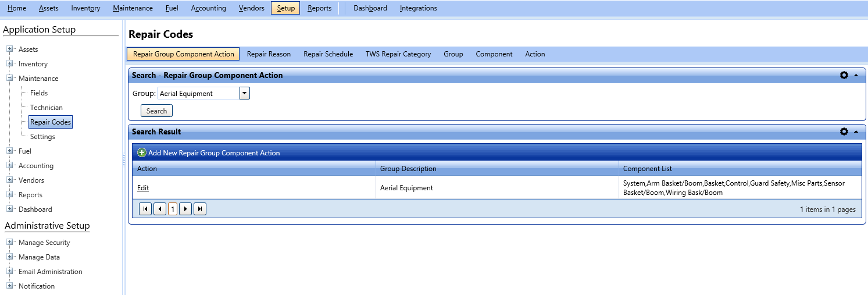Select Technician under Maintenance
The height and width of the screenshot is (295, 868).
coord(47,108)
